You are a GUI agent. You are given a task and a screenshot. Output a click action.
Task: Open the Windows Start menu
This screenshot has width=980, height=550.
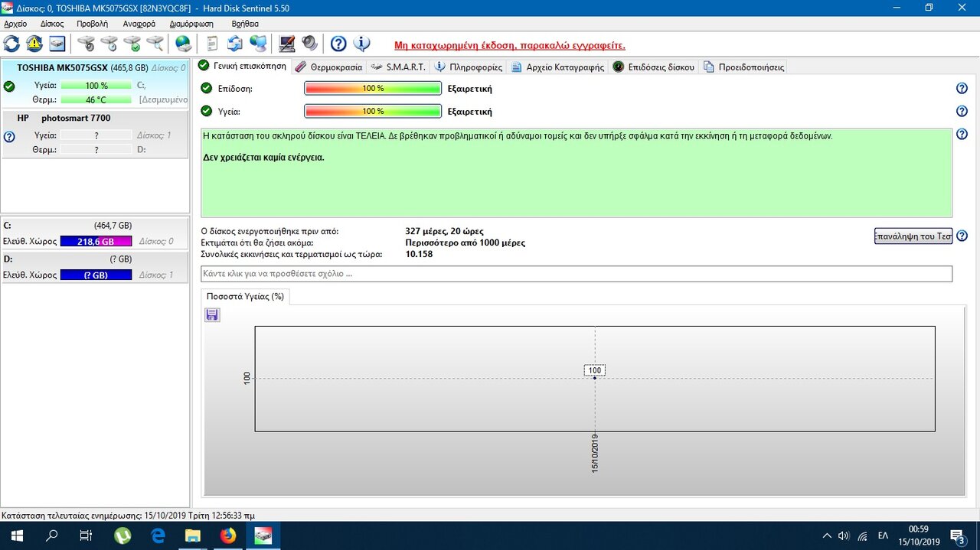[17, 535]
